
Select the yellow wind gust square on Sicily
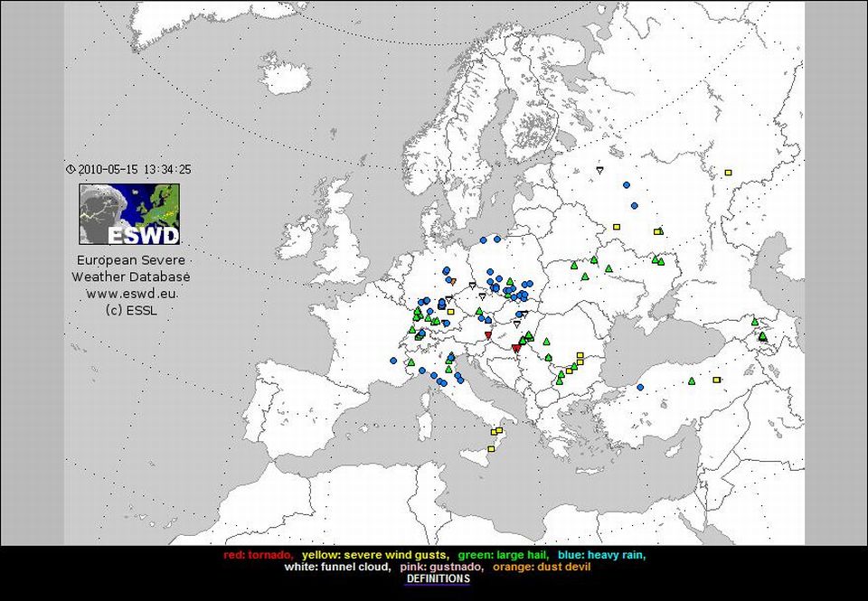click(x=491, y=449)
